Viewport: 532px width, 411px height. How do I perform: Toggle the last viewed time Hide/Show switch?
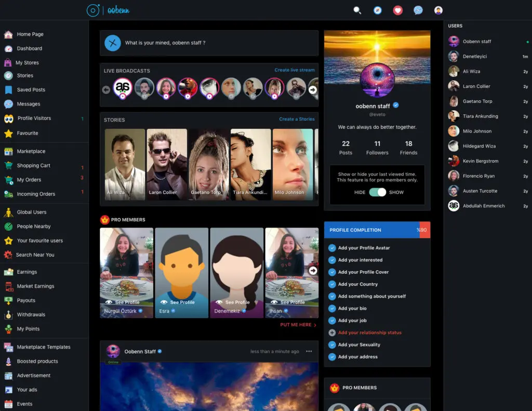click(x=378, y=192)
